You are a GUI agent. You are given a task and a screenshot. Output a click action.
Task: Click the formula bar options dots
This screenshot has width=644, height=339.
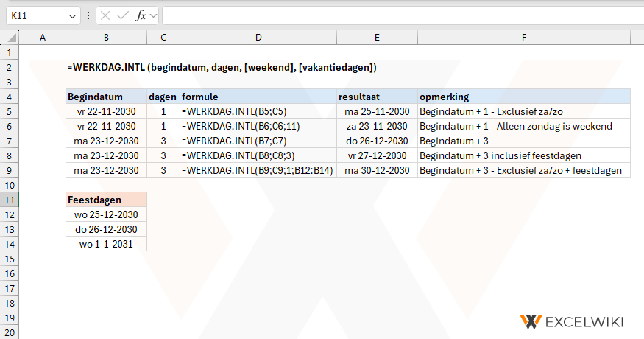(88, 16)
